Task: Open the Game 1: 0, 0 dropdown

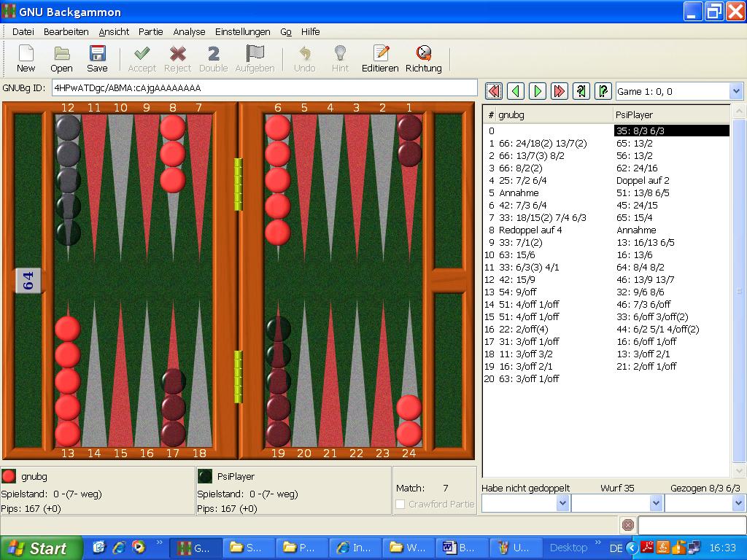Action: [679, 91]
